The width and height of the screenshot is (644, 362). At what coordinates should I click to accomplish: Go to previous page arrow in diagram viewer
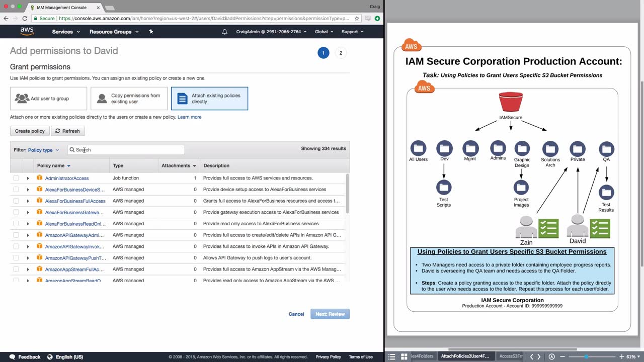pos(532,356)
